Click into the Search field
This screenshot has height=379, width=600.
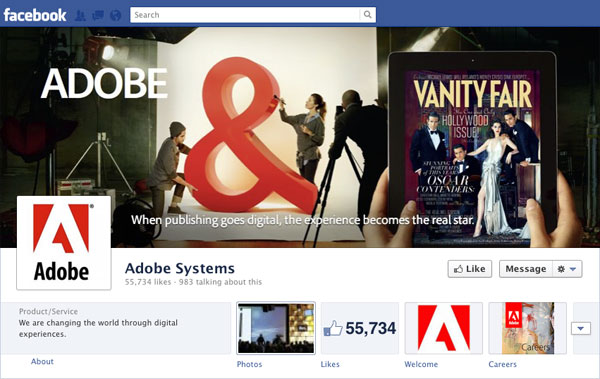tap(245, 15)
